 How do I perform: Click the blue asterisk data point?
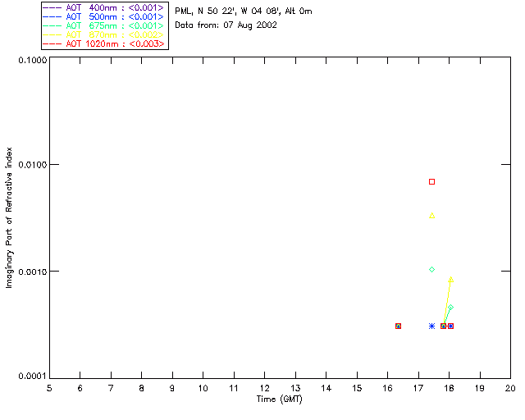432,326
